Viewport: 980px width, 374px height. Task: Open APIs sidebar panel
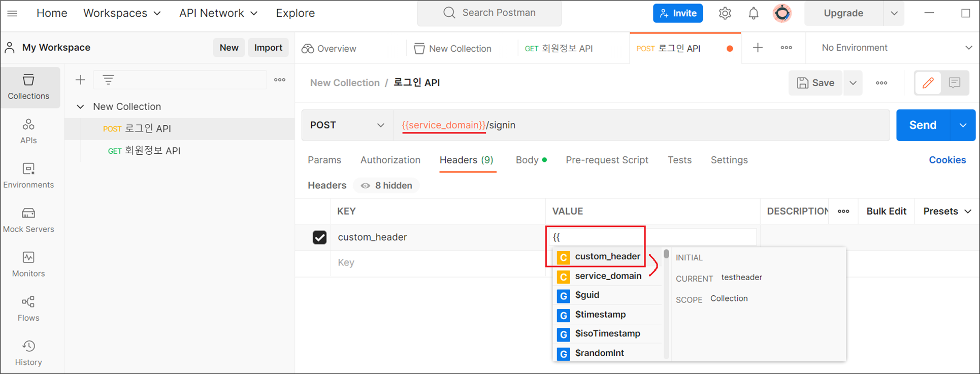point(28,131)
